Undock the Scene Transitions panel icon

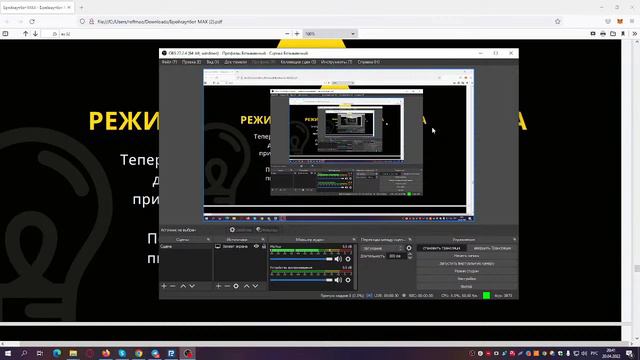410,240
